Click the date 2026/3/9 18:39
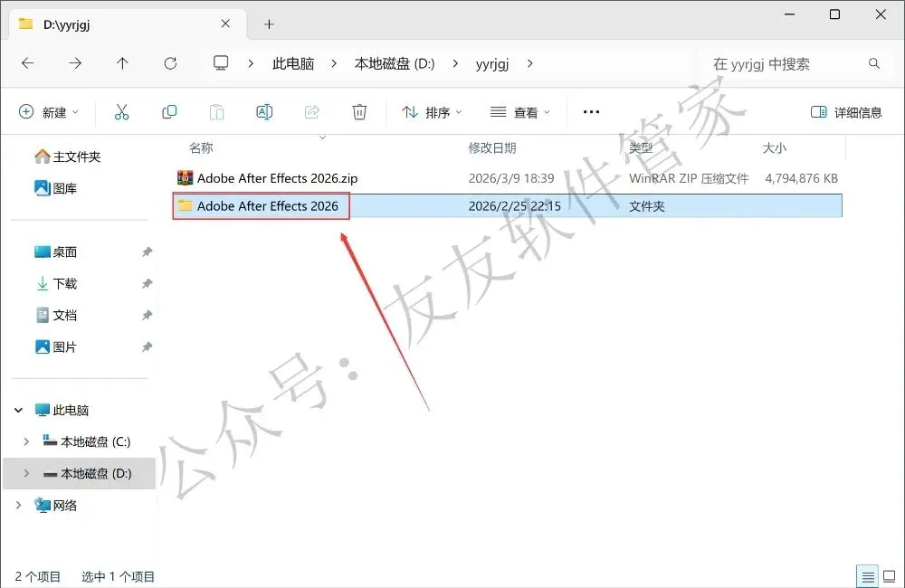Image resolution: width=905 pixels, height=588 pixels. point(511,178)
